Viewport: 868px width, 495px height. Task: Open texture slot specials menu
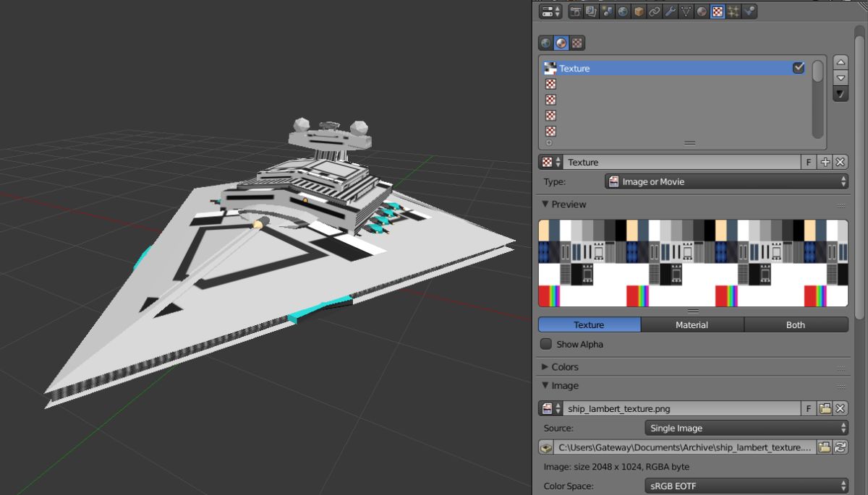pyautogui.click(x=841, y=93)
